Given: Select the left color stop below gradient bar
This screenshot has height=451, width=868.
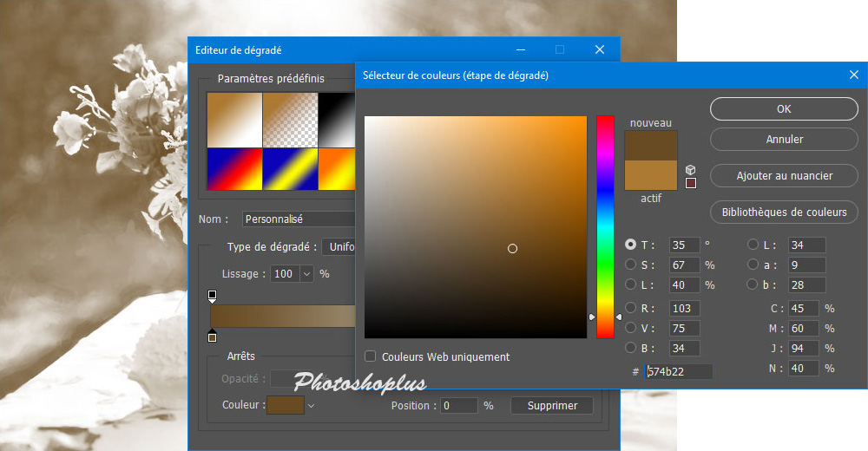Looking at the screenshot, I should [x=212, y=336].
